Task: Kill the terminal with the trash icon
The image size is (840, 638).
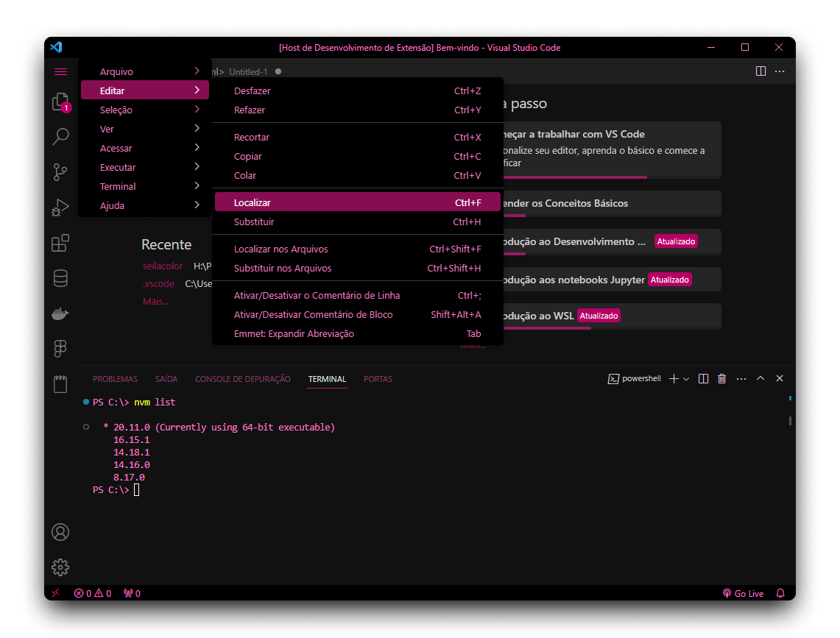Action: [722, 379]
